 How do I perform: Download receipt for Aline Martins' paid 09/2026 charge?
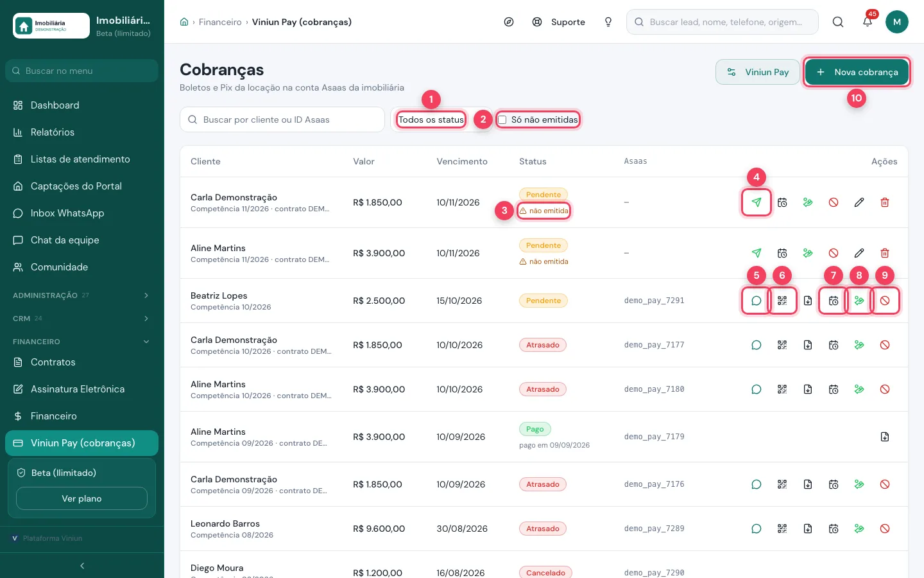tap(885, 437)
